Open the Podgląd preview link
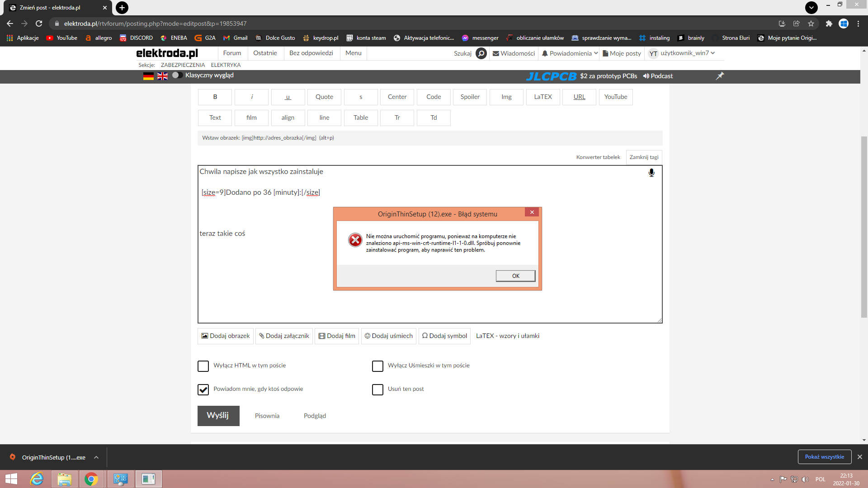This screenshot has height=488, width=868. (x=315, y=416)
